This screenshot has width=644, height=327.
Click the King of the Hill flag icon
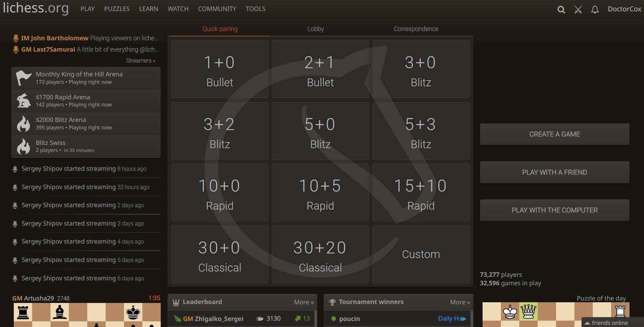pyautogui.click(x=24, y=78)
